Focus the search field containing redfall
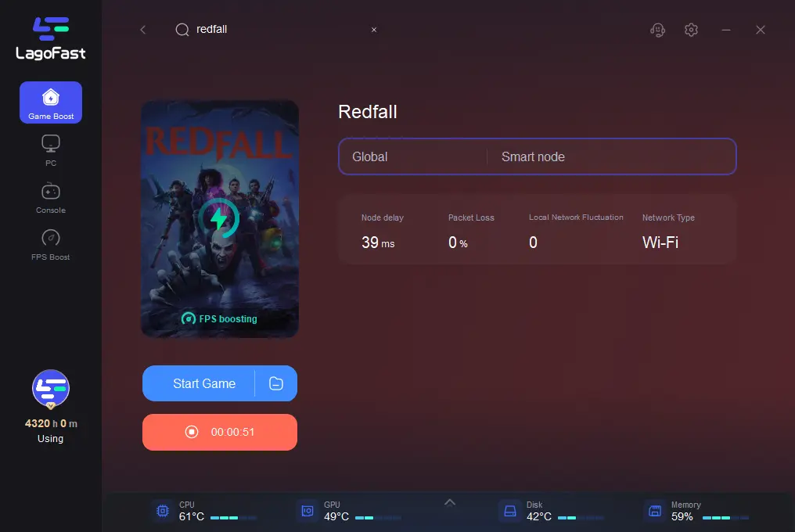 [279, 30]
